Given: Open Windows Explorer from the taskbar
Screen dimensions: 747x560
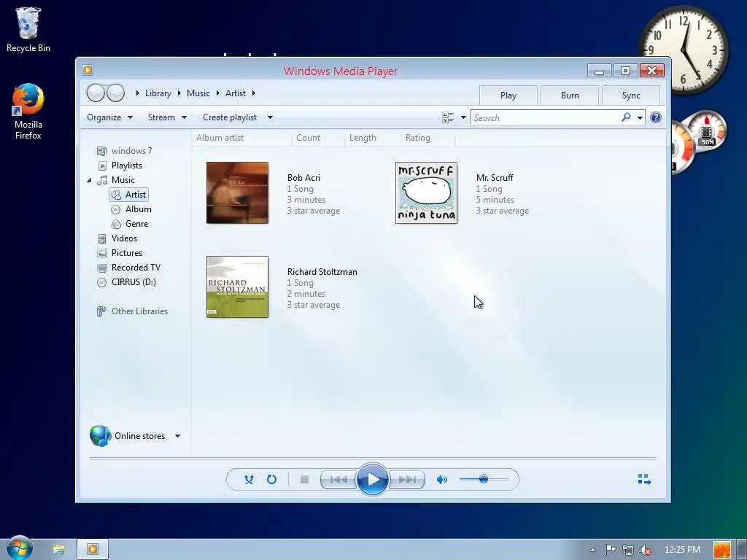Looking at the screenshot, I should point(58,550).
